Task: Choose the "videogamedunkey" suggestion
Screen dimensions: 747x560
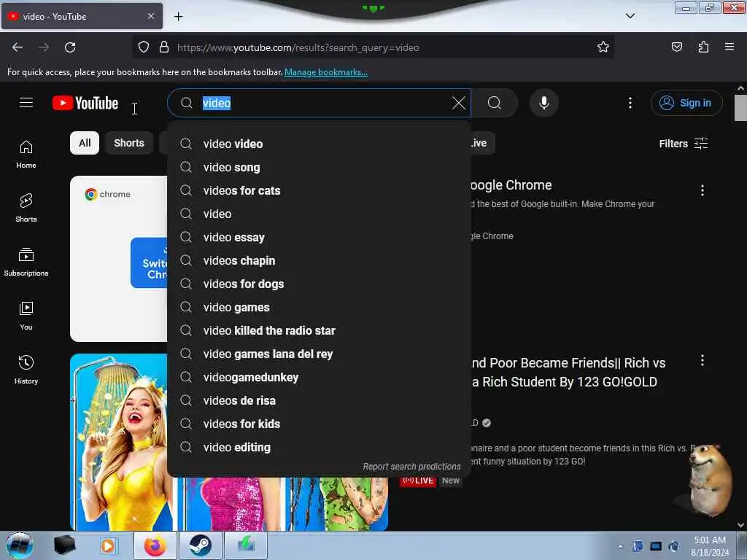Action: [319, 377]
